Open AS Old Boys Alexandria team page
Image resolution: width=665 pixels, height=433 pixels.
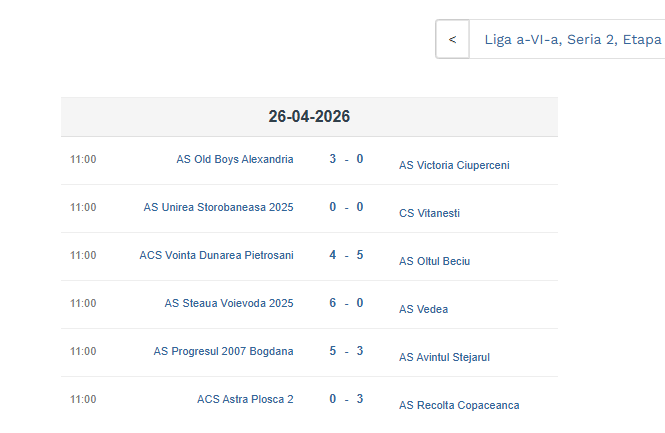coord(235,159)
